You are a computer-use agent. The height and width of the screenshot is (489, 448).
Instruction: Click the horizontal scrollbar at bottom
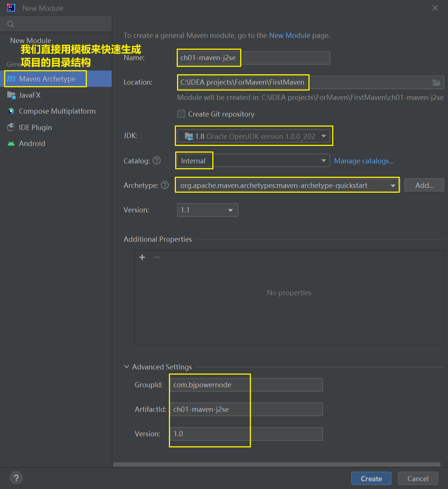tap(277, 464)
